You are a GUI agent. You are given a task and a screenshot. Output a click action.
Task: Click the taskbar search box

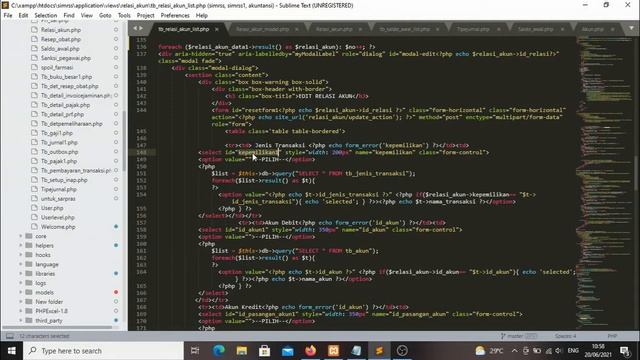(104, 351)
